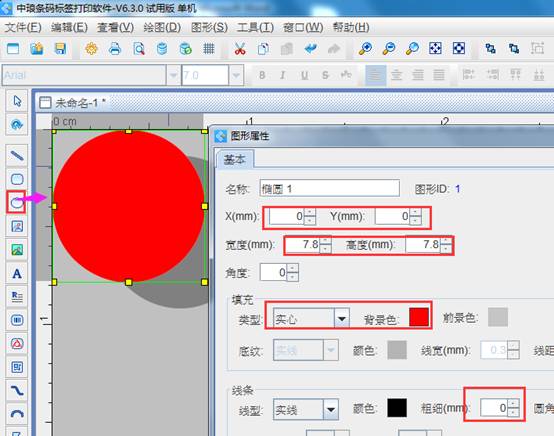Increase line thickness stepper

513,403
